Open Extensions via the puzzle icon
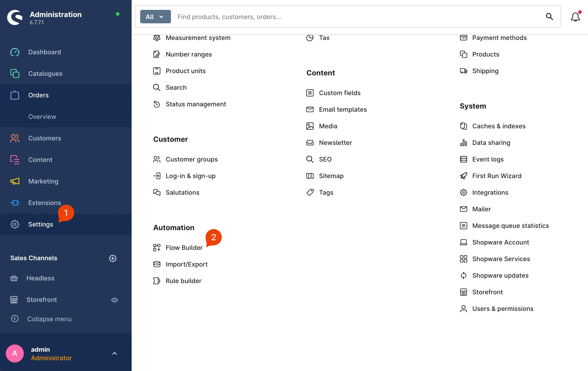588x371 pixels. tap(15, 203)
